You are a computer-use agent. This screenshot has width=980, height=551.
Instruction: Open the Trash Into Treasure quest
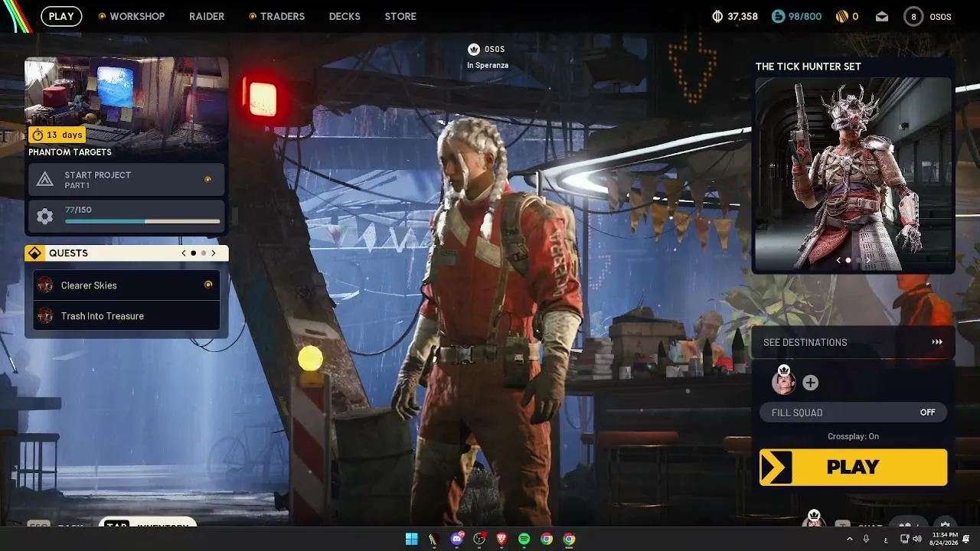tap(126, 315)
